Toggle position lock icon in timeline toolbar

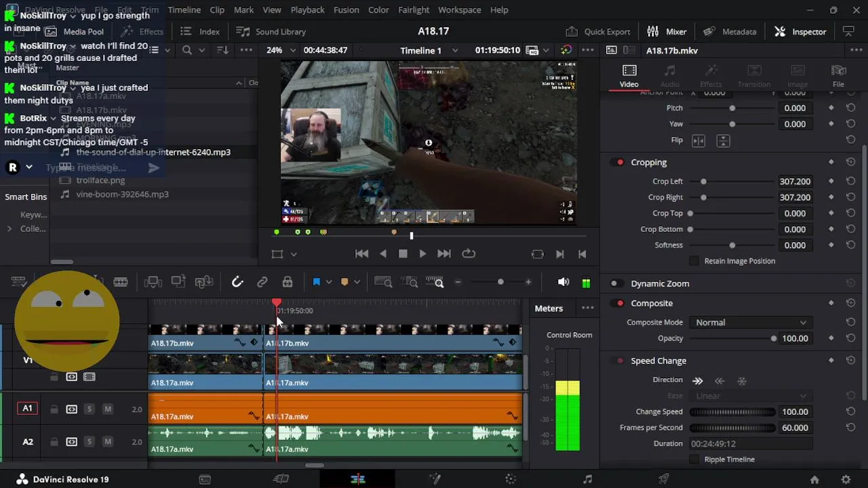click(288, 282)
